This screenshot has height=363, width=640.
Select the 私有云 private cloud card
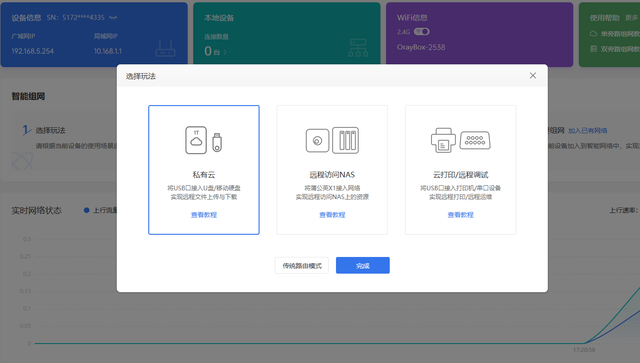click(204, 170)
